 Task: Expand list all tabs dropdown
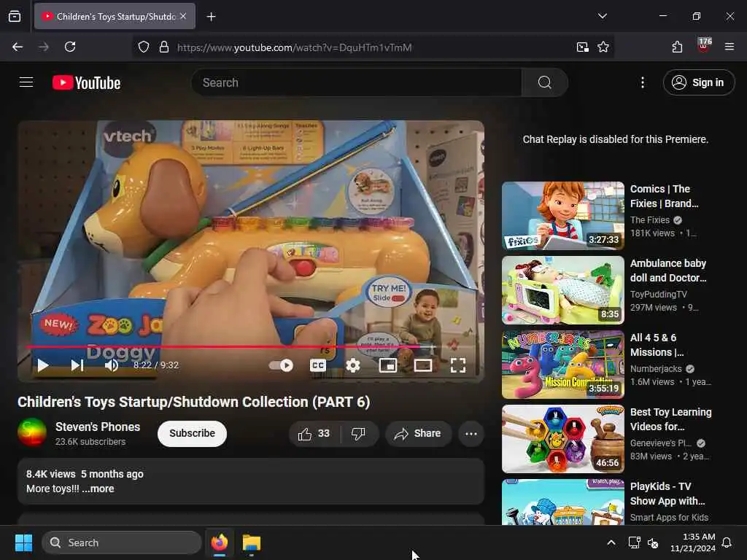[602, 16]
